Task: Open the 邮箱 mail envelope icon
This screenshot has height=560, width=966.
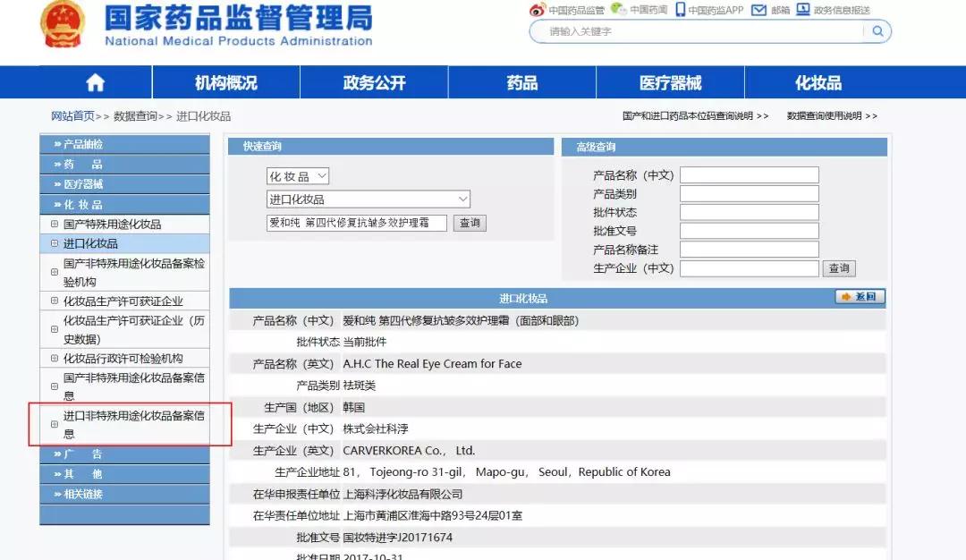Action: [x=761, y=10]
